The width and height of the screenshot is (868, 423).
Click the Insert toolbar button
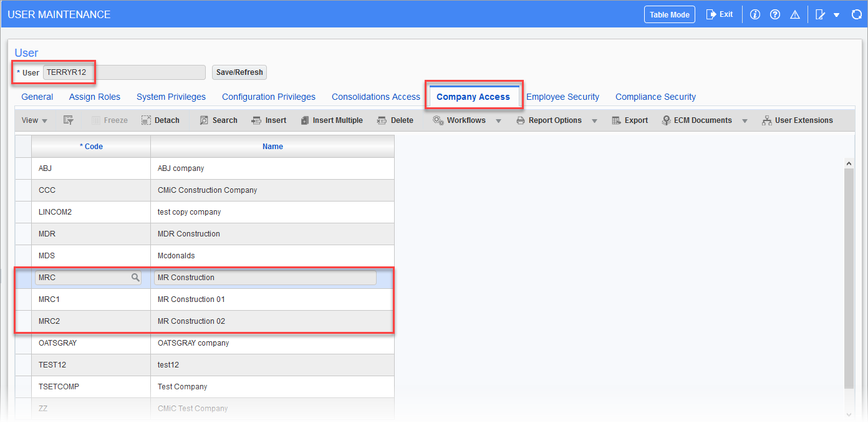point(269,120)
